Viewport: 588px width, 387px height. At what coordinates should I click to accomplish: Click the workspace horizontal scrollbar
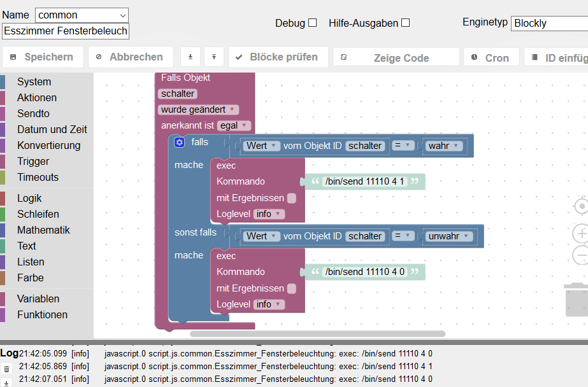pos(317,334)
